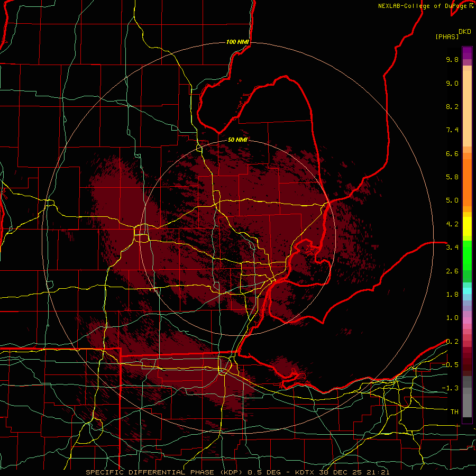Click the 1.0 color scale value
476x476 pixels.
(452, 318)
